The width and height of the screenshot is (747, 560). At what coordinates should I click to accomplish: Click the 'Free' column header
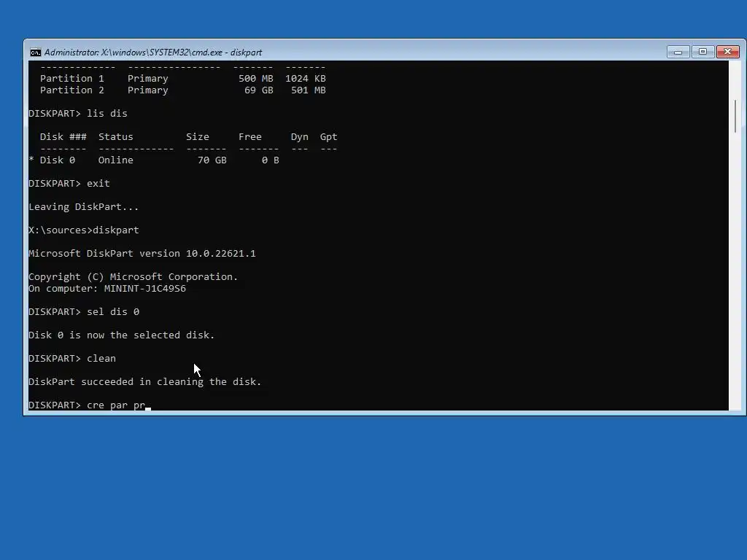click(250, 136)
